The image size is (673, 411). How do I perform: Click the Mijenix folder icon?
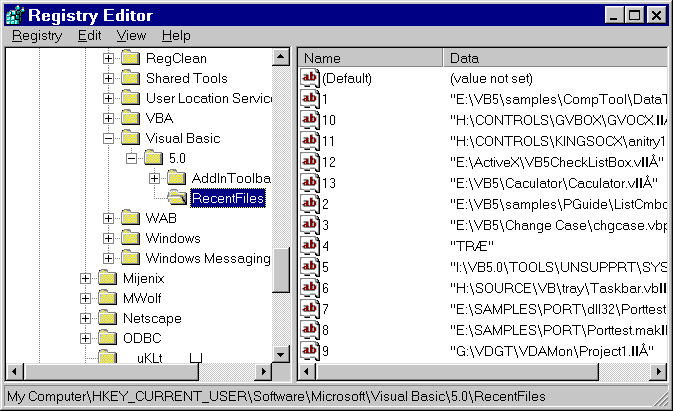pyautogui.click(x=107, y=278)
